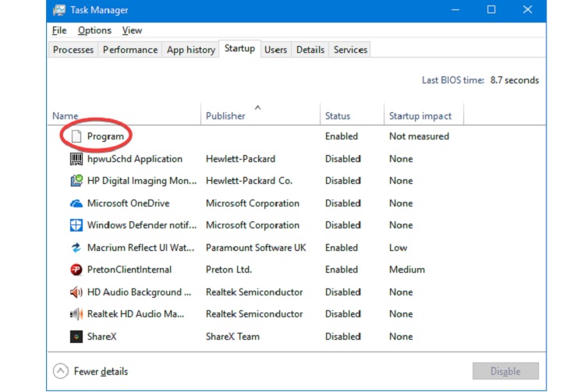
Task: Open the File menu
Action: click(59, 30)
